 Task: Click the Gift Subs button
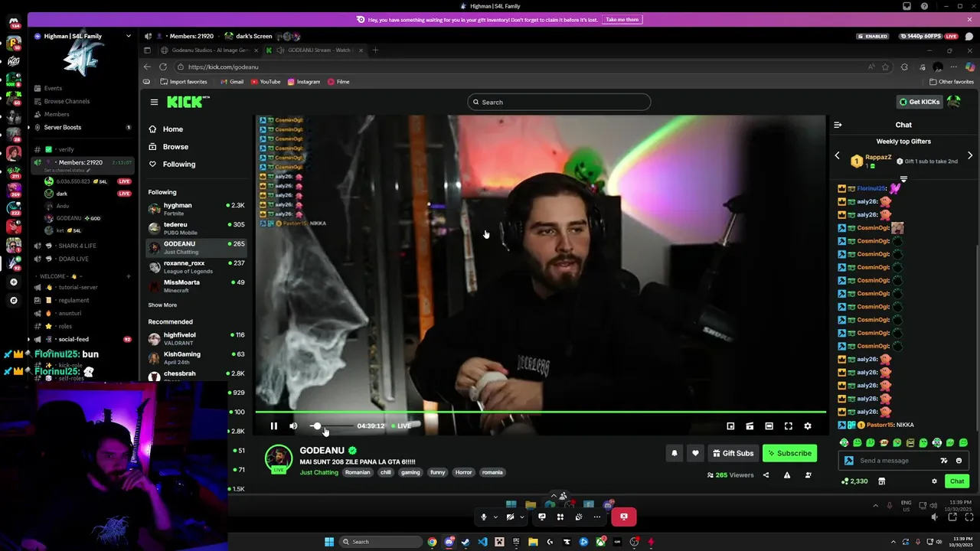pyautogui.click(x=733, y=453)
